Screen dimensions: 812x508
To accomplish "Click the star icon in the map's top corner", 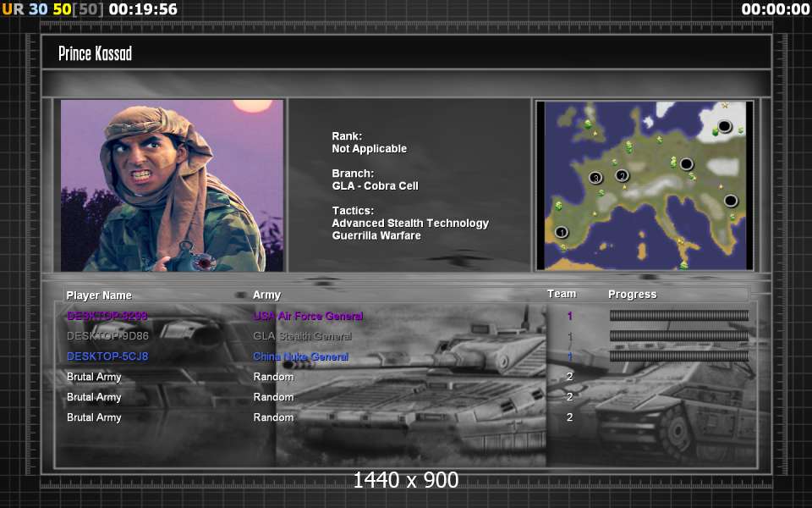I will 725,106.
